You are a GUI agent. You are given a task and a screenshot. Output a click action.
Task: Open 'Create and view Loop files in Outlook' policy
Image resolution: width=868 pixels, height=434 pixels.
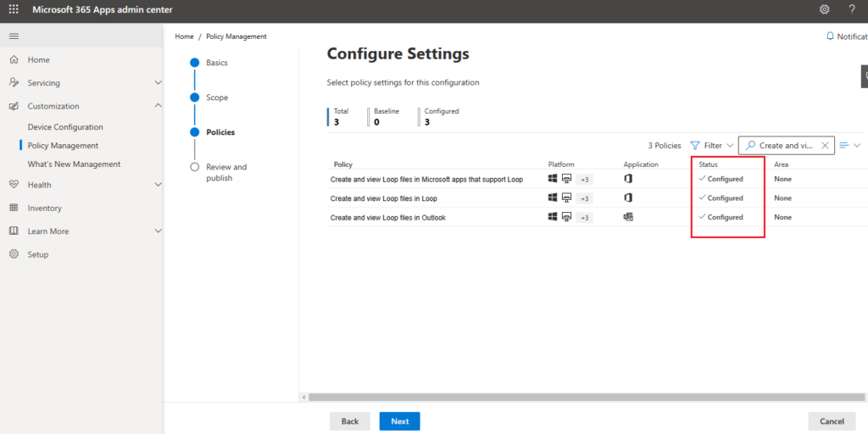point(388,218)
